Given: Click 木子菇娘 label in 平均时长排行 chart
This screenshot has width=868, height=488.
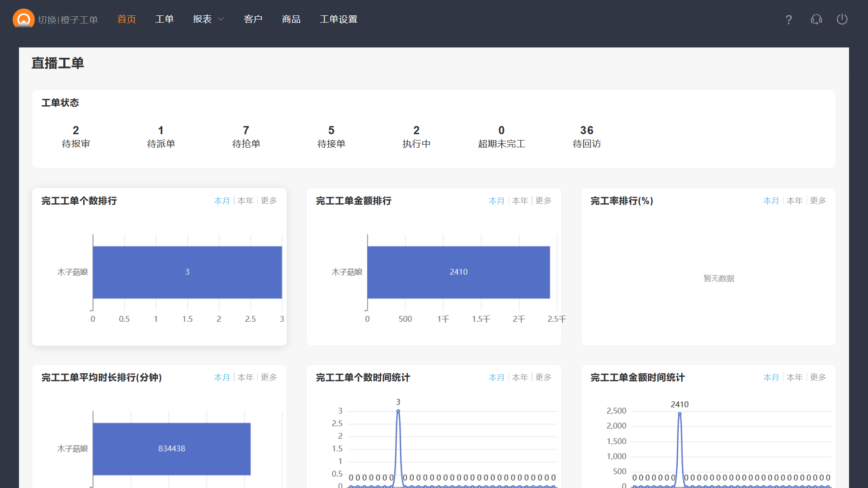Looking at the screenshot, I should (x=72, y=449).
